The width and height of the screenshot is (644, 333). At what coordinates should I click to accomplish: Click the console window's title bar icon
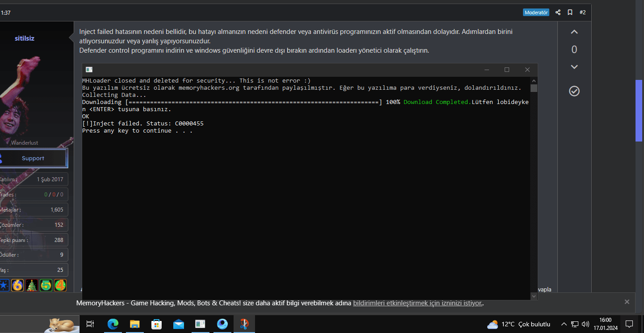(x=89, y=70)
